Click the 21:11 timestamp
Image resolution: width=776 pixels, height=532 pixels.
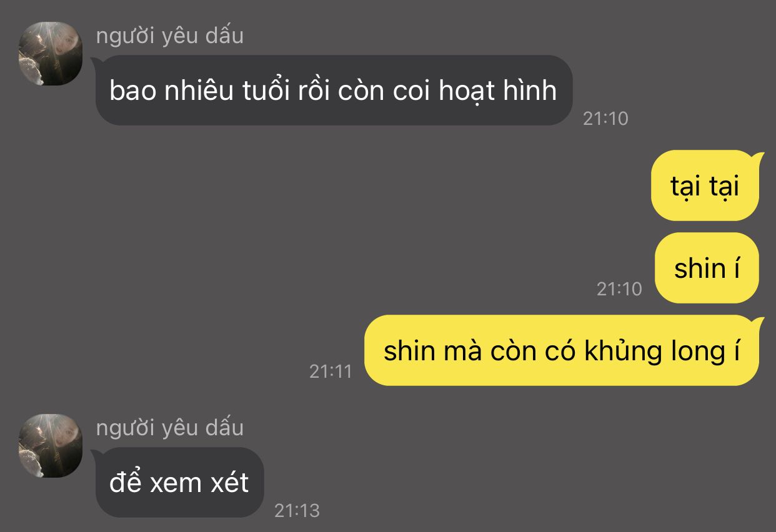pyautogui.click(x=331, y=372)
